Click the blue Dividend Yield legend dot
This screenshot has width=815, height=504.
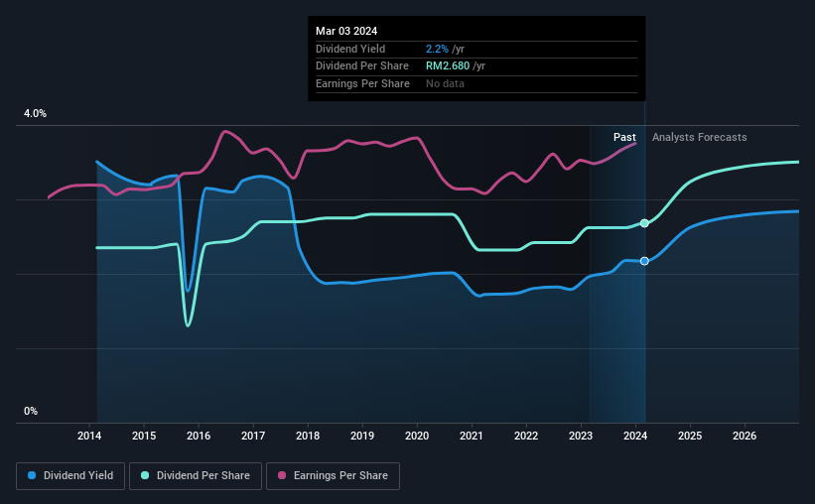point(32,475)
